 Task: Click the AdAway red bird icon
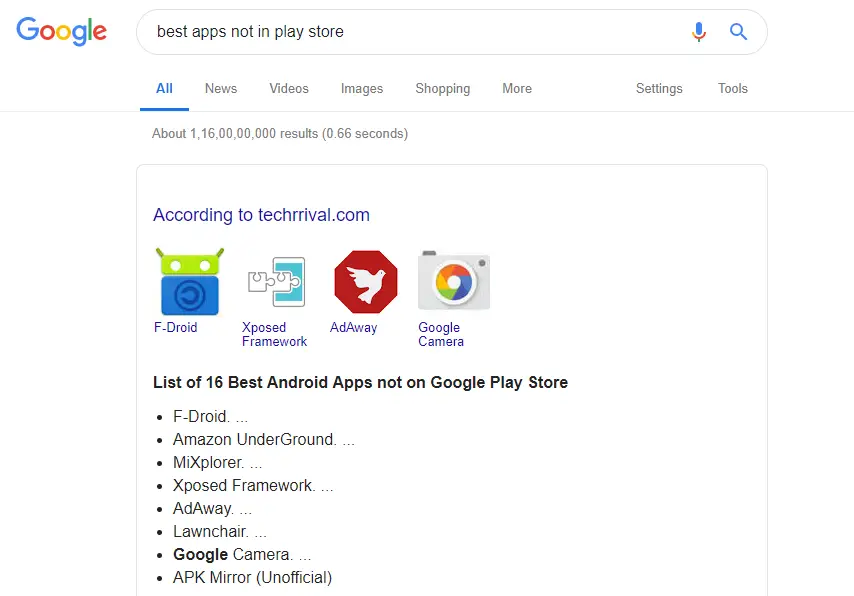tap(366, 282)
